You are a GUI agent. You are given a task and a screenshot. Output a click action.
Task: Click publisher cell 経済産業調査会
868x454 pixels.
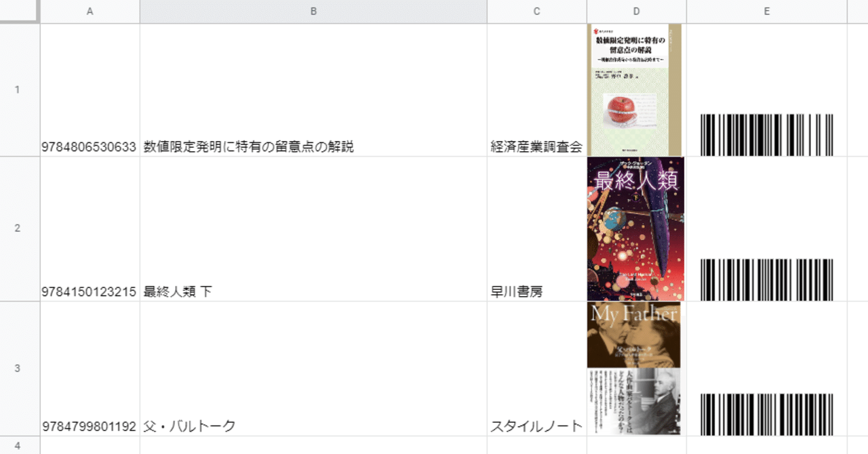pyautogui.click(x=536, y=90)
